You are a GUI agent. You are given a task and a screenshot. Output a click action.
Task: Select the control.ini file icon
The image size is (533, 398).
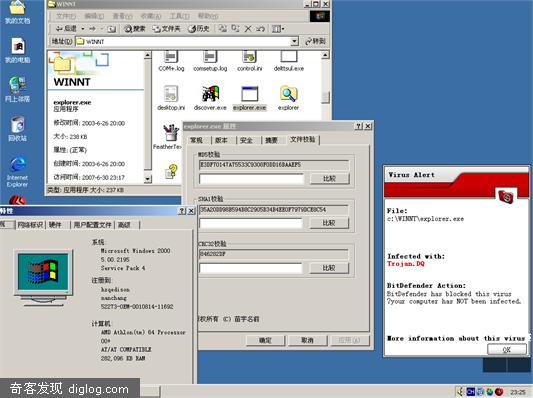tap(250, 61)
